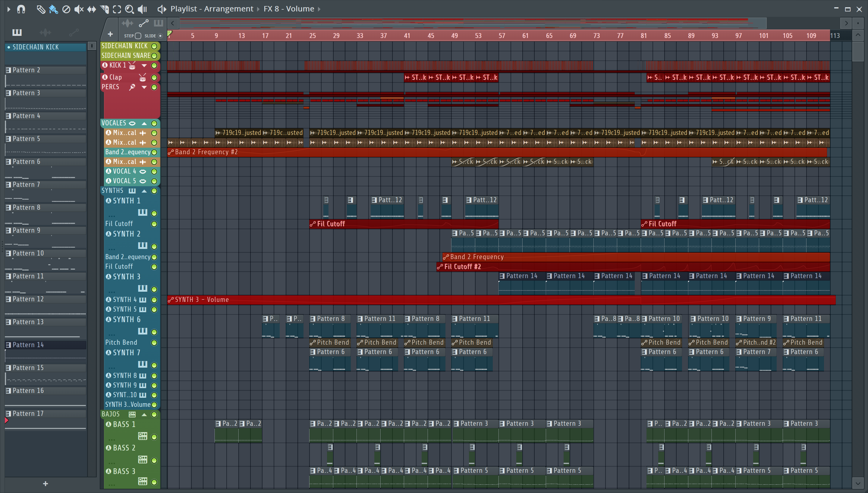This screenshot has height=493, width=868.
Task: Click the plus add-track button above track headers
Action: tap(110, 34)
